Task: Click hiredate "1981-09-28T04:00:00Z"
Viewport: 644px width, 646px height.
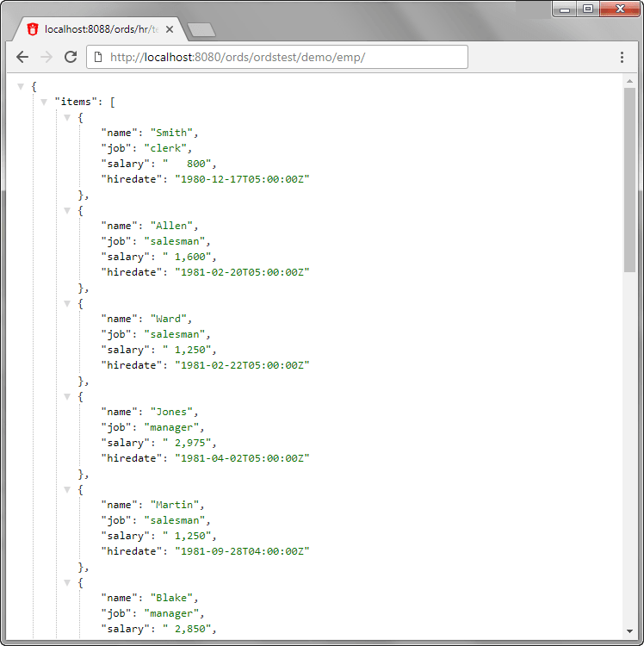Action: [x=242, y=551]
